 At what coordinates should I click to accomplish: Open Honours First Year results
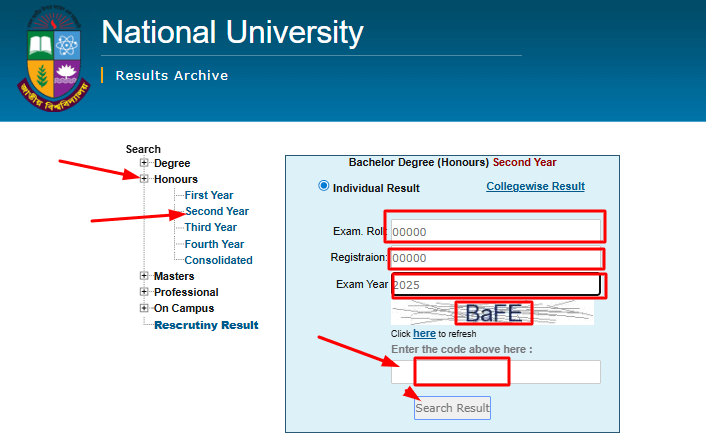(209, 195)
